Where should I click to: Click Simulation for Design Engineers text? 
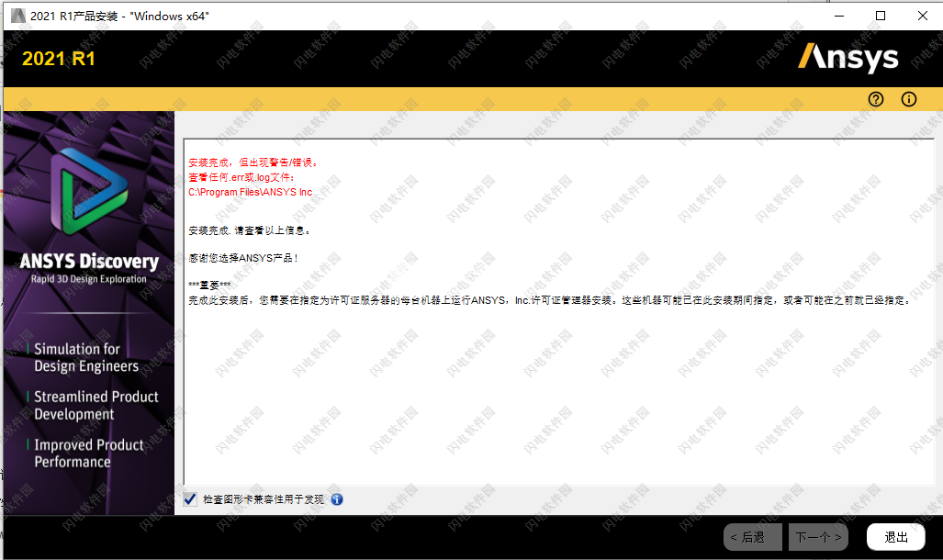click(x=86, y=357)
